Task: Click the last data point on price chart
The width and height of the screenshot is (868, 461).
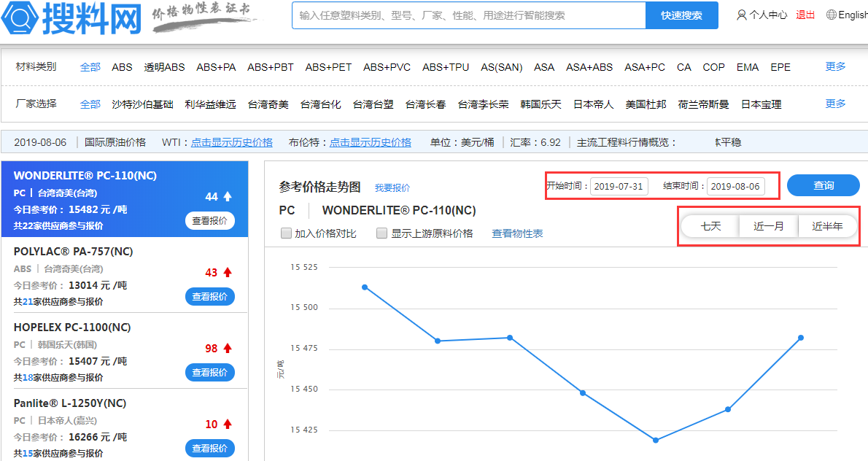Action: (x=801, y=338)
